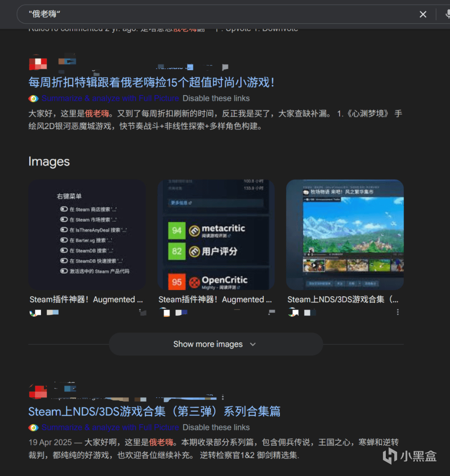Expand Show more images
450x476 pixels.
(216, 344)
